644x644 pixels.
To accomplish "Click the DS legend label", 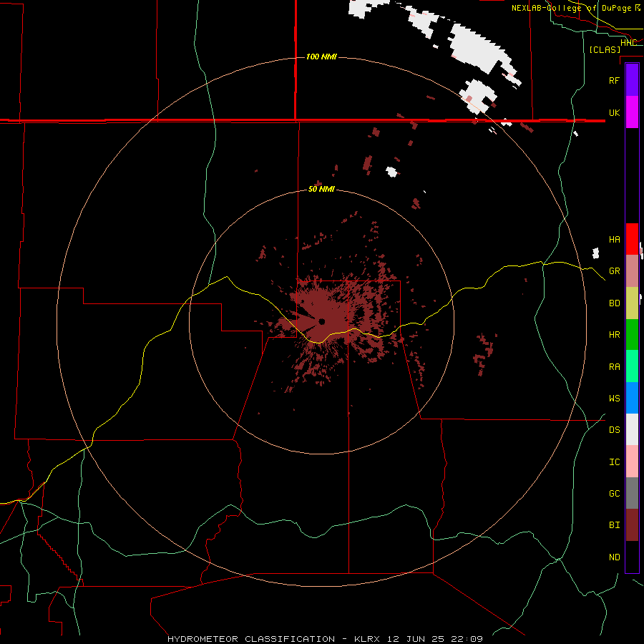I will coord(614,430).
